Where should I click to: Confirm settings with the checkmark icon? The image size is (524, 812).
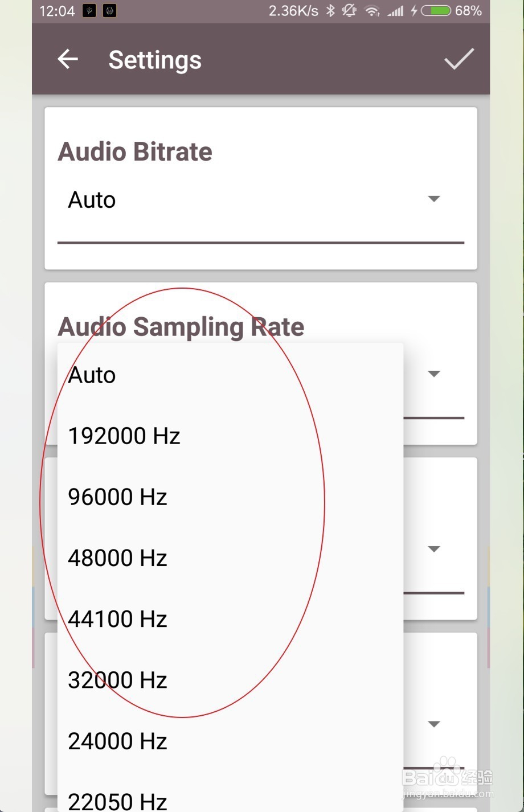459,59
